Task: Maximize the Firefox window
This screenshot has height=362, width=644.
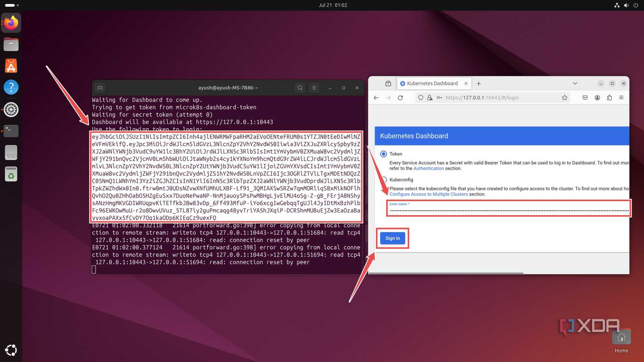Action: click(612, 83)
